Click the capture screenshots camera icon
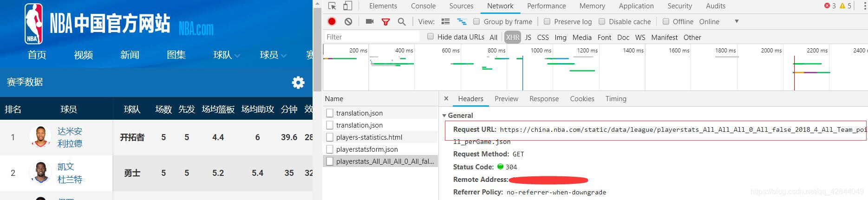The image size is (868, 200). [x=370, y=21]
